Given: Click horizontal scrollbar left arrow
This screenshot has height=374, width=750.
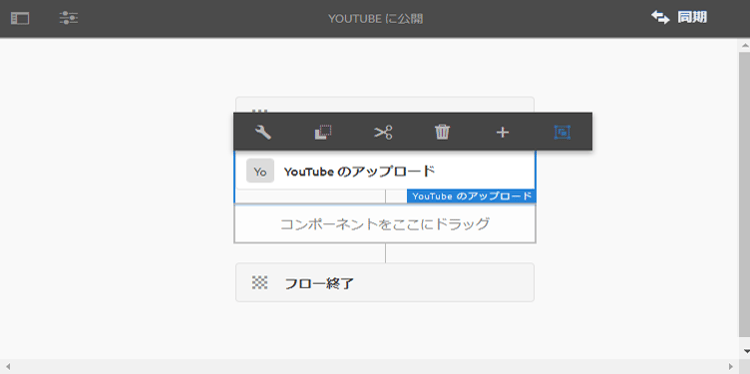Looking at the screenshot, I should click(x=8, y=367).
